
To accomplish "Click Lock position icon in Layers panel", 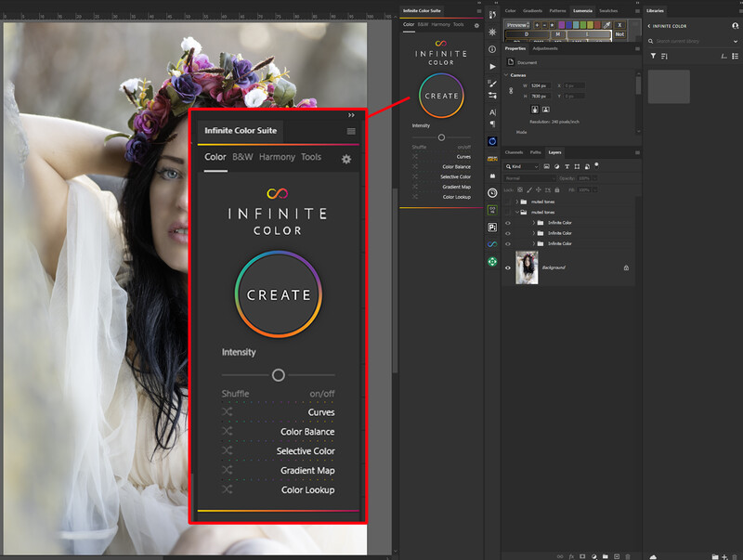I will [539, 190].
